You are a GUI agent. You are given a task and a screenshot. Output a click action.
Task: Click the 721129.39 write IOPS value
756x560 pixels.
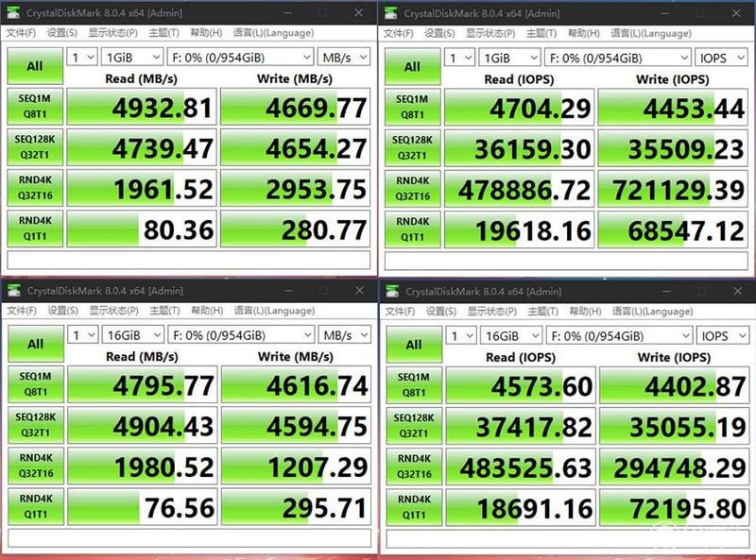673,189
